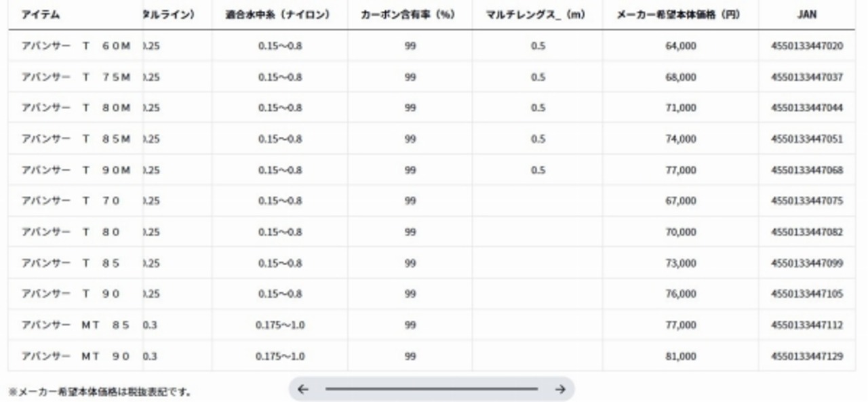
Task: Click JAN code 4550133447112
Action: coord(807,325)
